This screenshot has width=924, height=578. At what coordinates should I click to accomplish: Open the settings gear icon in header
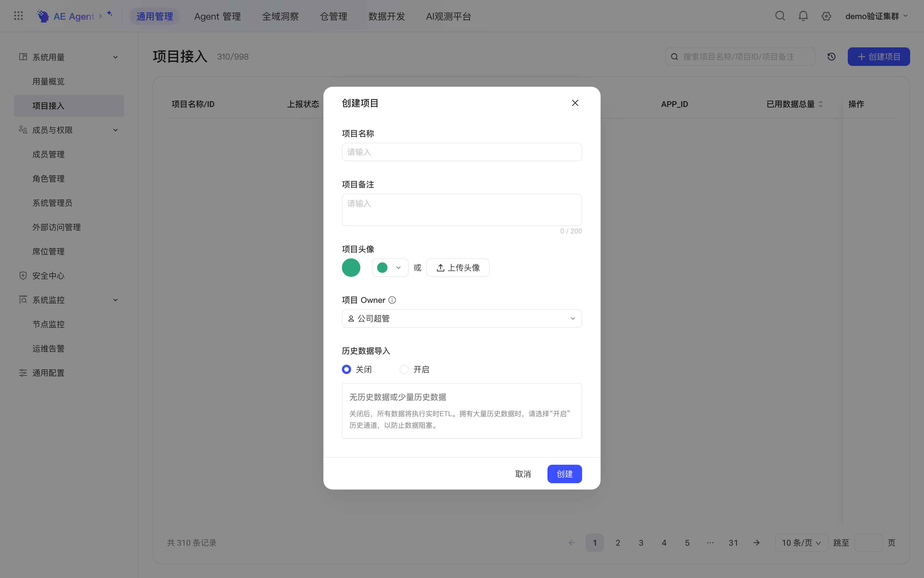pos(826,16)
